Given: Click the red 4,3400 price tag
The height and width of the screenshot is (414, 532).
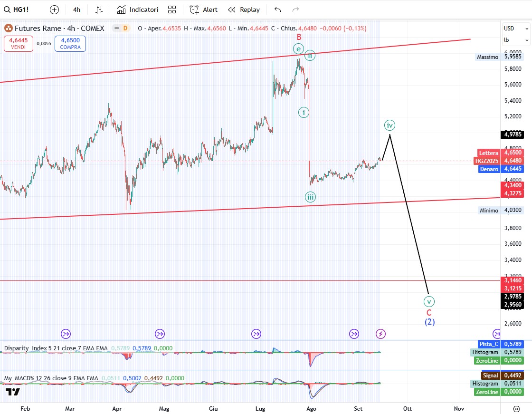Looking at the screenshot, I should 513,185.
